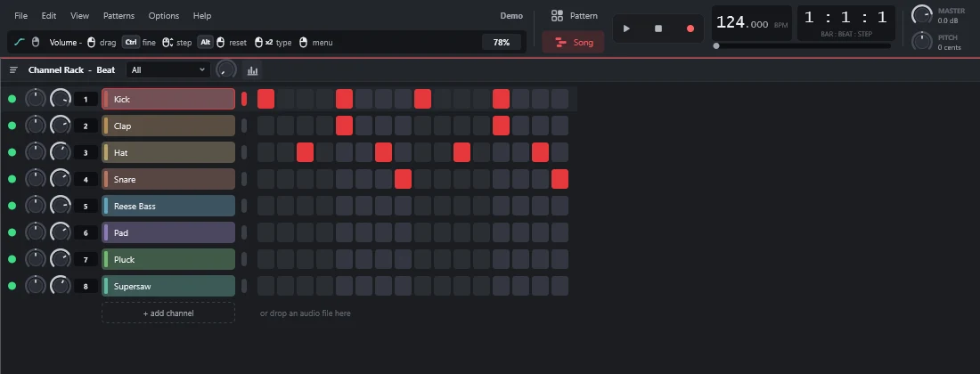This screenshot has height=374, width=980.
Task: Expand the All channel filter dropdown
Action: pyautogui.click(x=167, y=70)
